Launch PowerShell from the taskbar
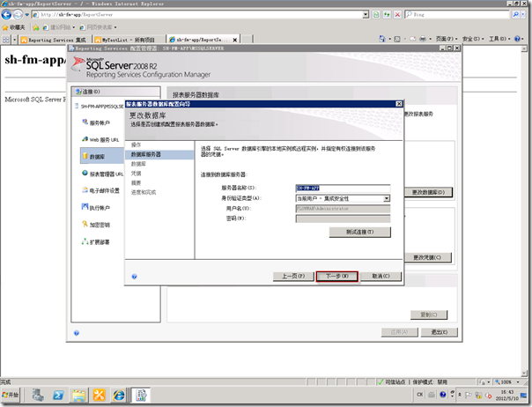The height and width of the screenshot is (407, 532). coord(58,396)
